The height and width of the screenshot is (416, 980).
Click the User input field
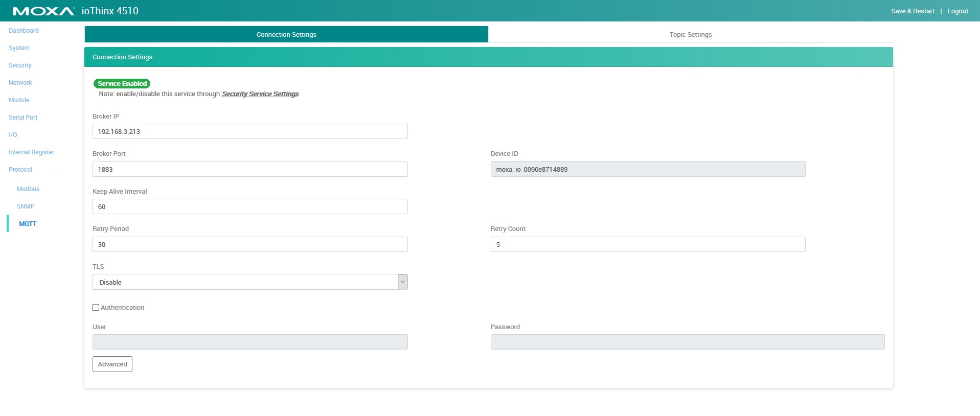250,342
